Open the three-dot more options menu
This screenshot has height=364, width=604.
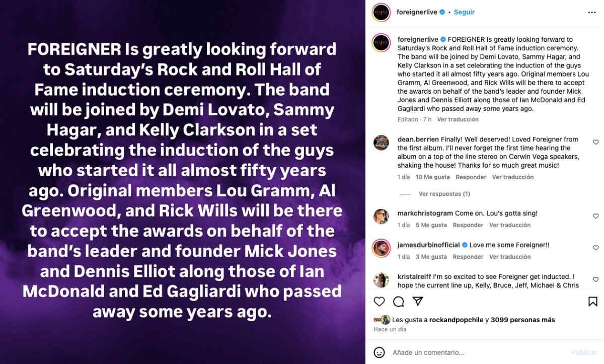tap(592, 13)
